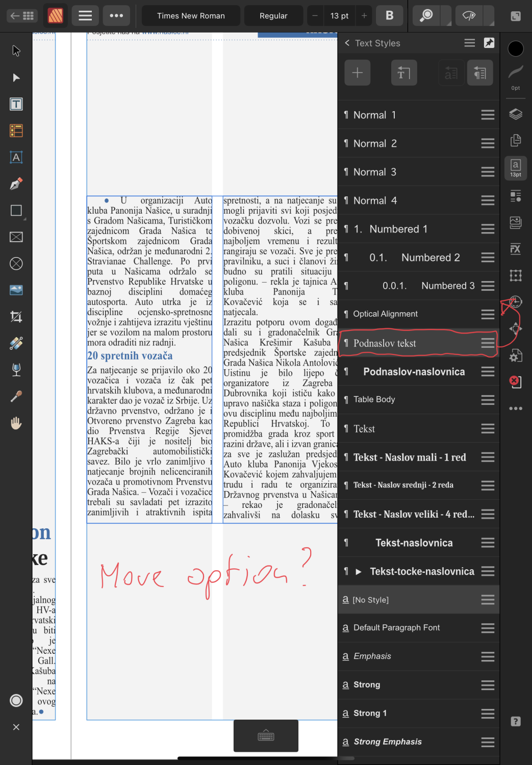Select the Table tool

[x=16, y=131]
